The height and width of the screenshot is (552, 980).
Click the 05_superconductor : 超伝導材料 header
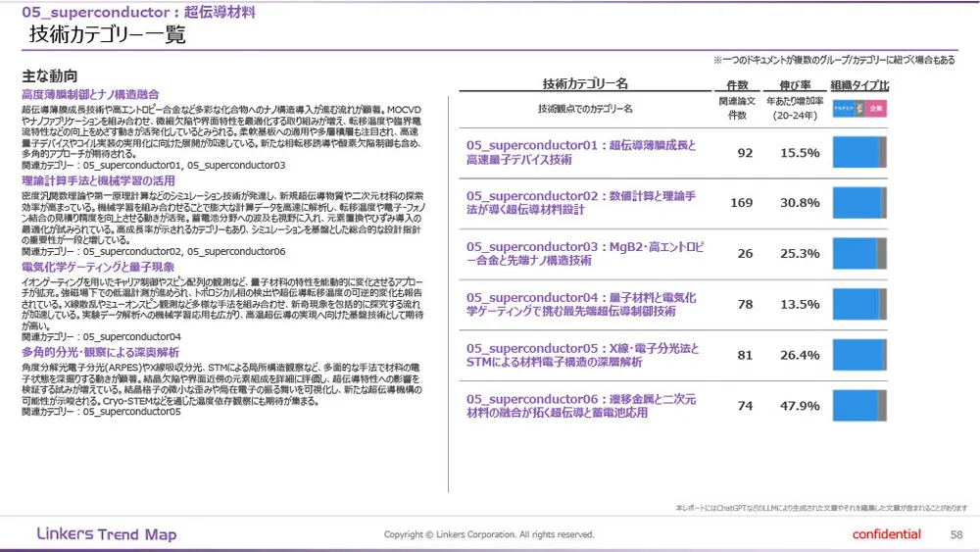point(139,12)
